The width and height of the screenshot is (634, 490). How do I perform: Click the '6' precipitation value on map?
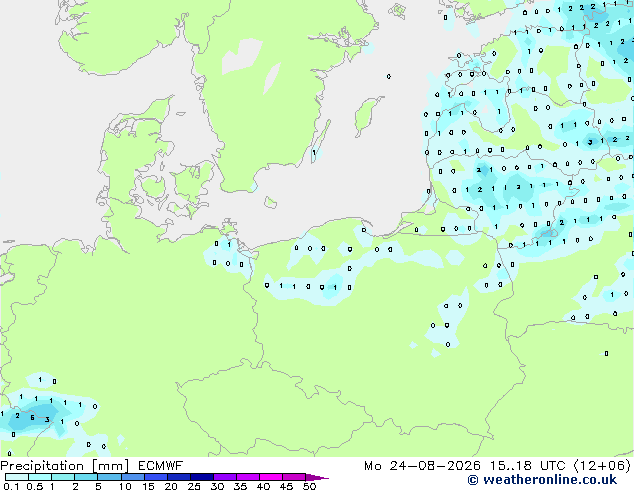coord(32,418)
